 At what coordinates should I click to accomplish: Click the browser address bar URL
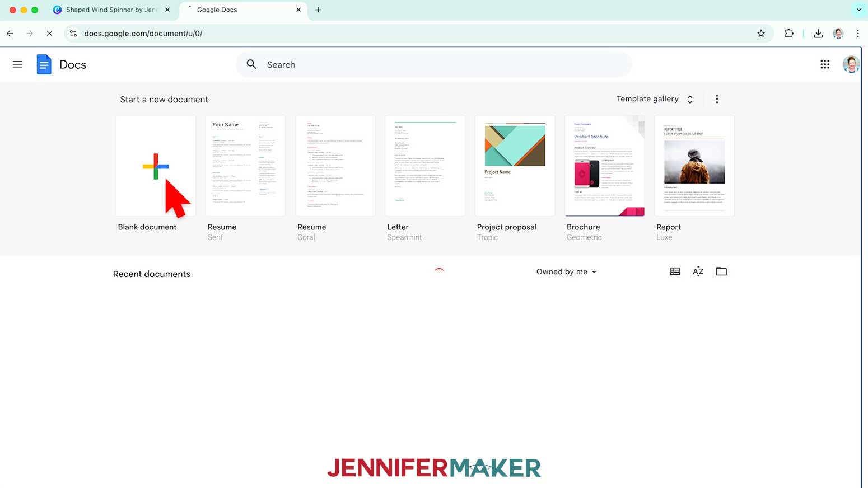(x=143, y=34)
